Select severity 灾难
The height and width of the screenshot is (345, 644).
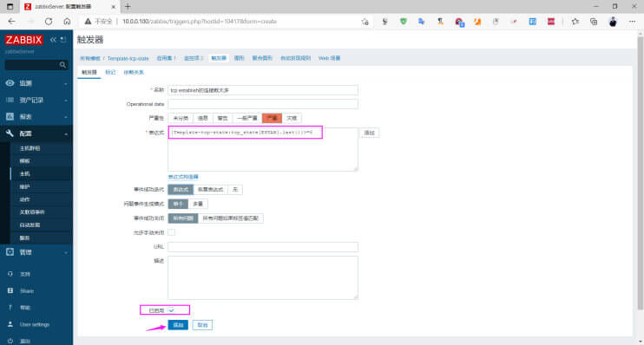tap(292, 118)
